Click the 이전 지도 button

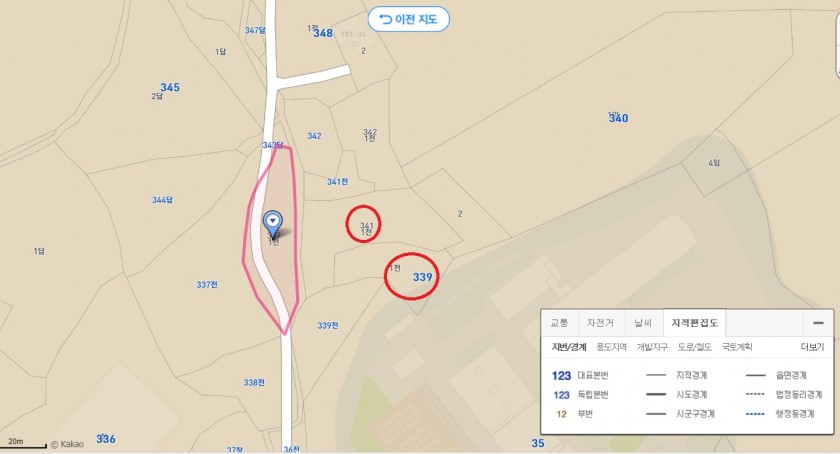[x=408, y=19]
